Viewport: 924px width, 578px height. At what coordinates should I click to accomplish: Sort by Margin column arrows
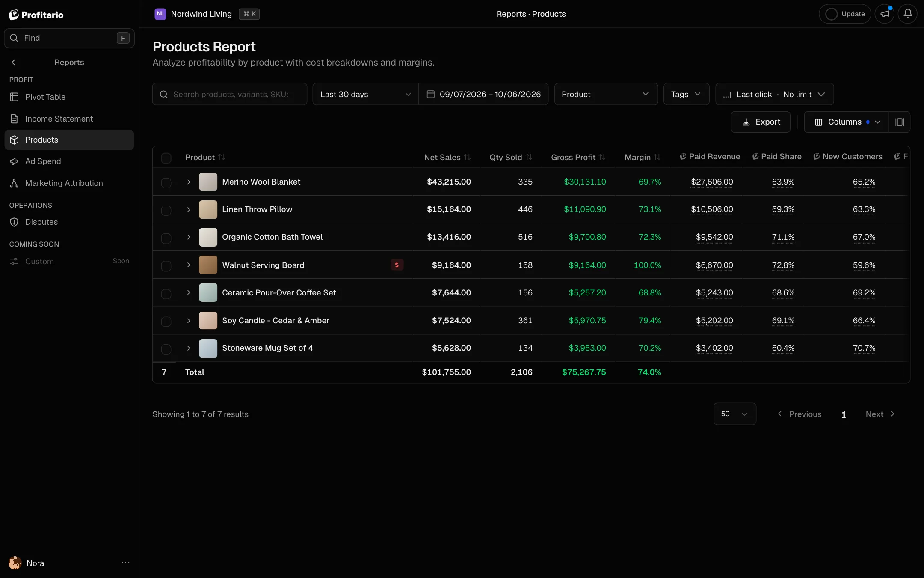pos(657,157)
